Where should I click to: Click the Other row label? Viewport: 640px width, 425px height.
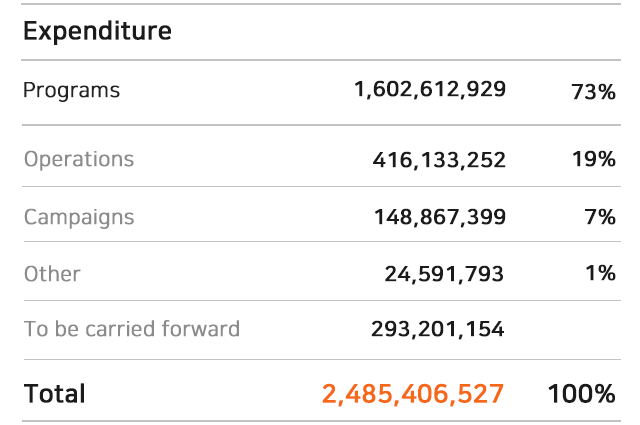tap(52, 274)
